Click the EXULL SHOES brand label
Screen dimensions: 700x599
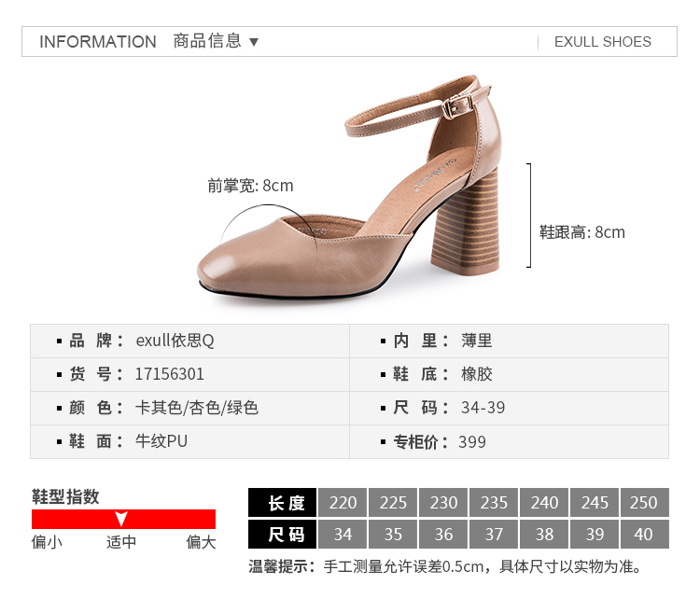[602, 42]
